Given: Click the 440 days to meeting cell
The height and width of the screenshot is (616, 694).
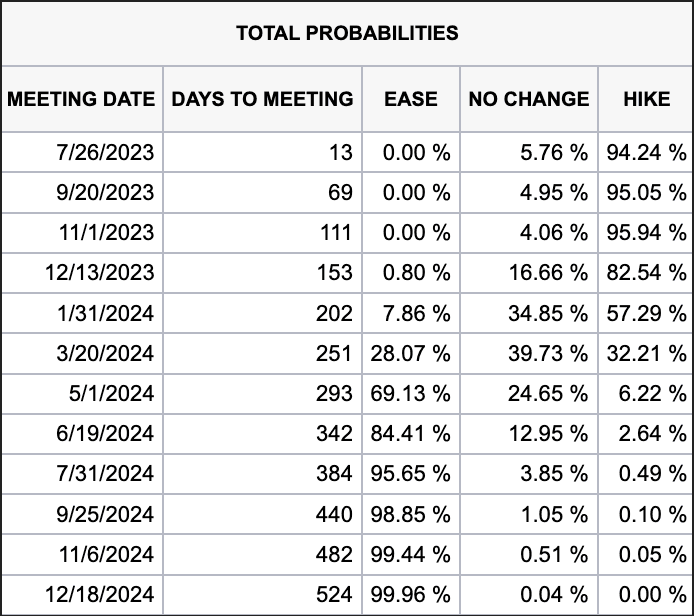Looking at the screenshot, I should coord(332,514).
